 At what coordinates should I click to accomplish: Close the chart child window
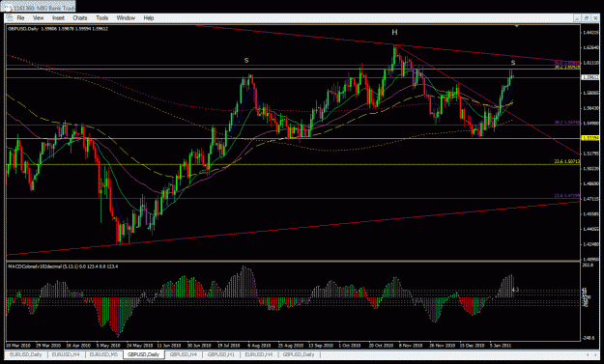594,17
